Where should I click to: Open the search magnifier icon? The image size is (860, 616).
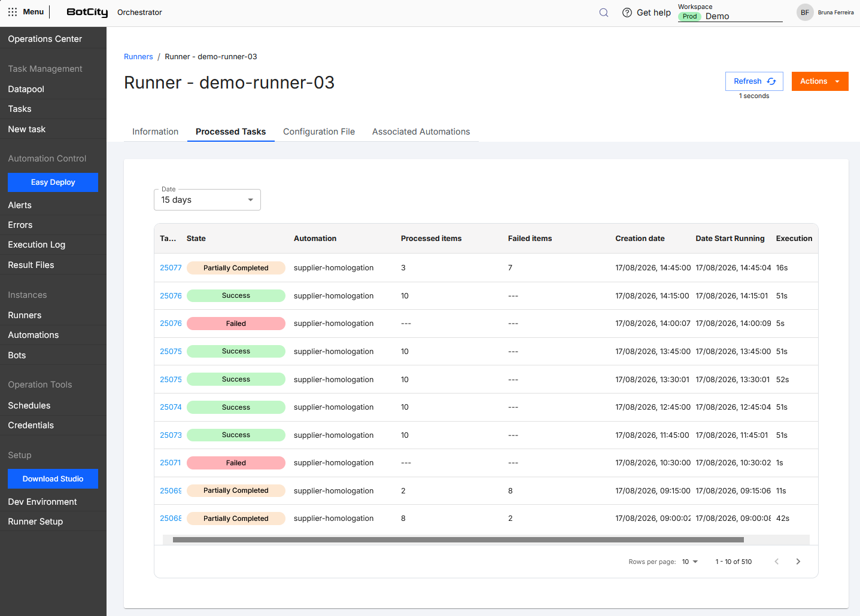click(x=604, y=13)
